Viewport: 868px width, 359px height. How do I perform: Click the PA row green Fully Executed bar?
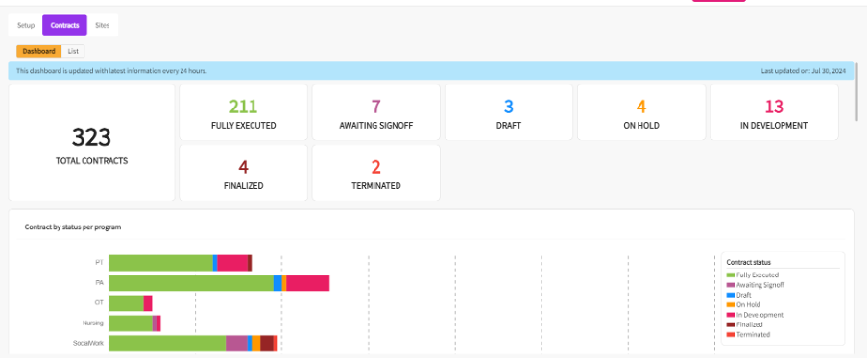(191, 283)
